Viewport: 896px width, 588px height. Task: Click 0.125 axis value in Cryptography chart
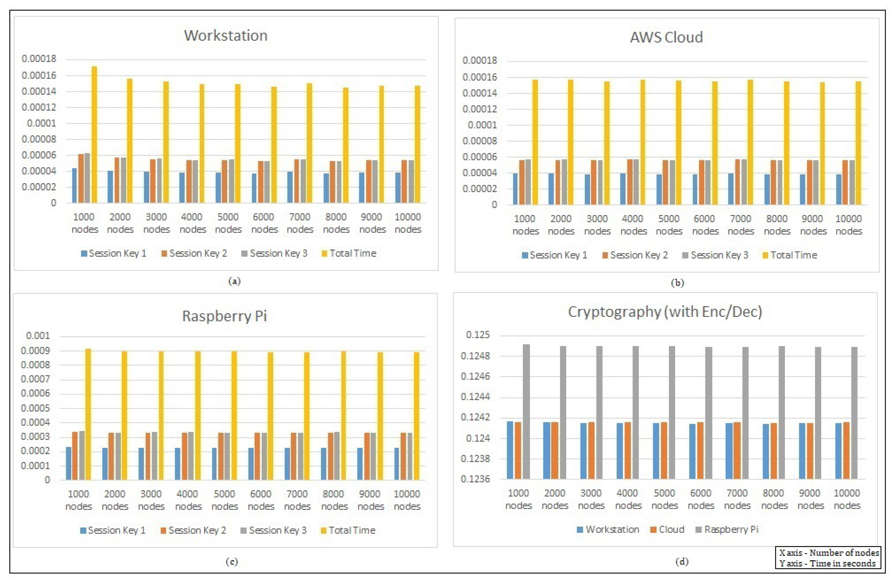(x=478, y=335)
